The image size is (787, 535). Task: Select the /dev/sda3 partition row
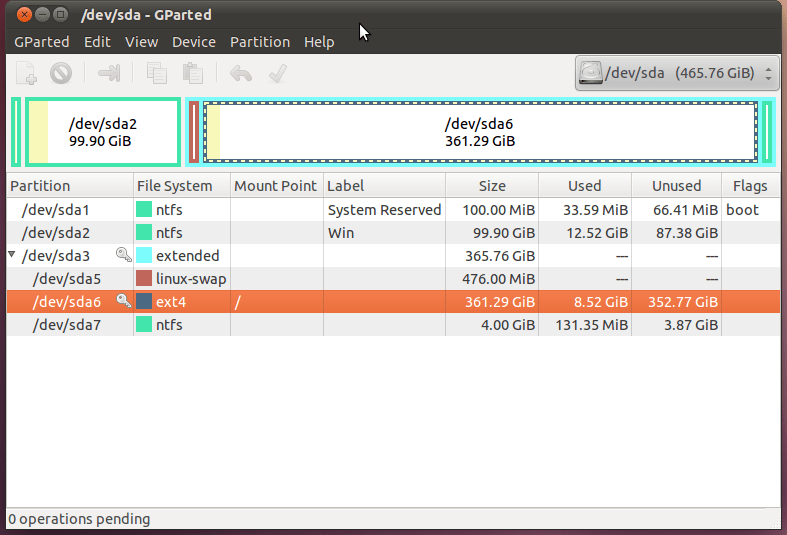(x=394, y=255)
